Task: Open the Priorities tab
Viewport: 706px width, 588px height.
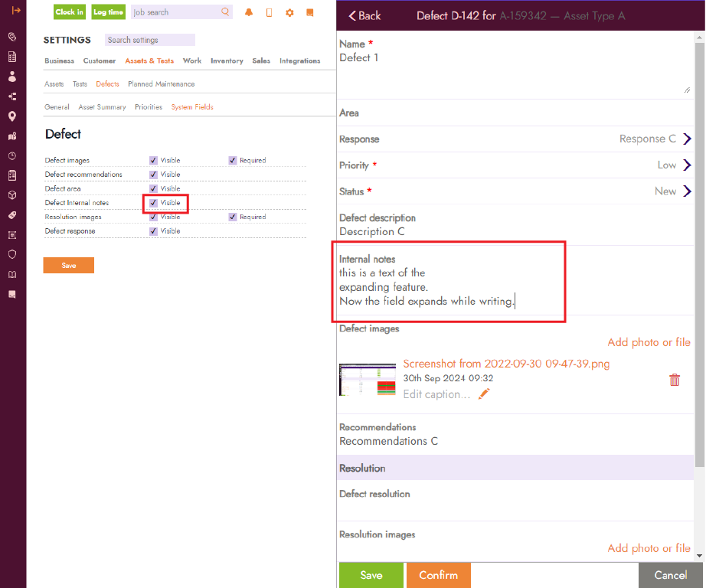Action: pyautogui.click(x=149, y=107)
